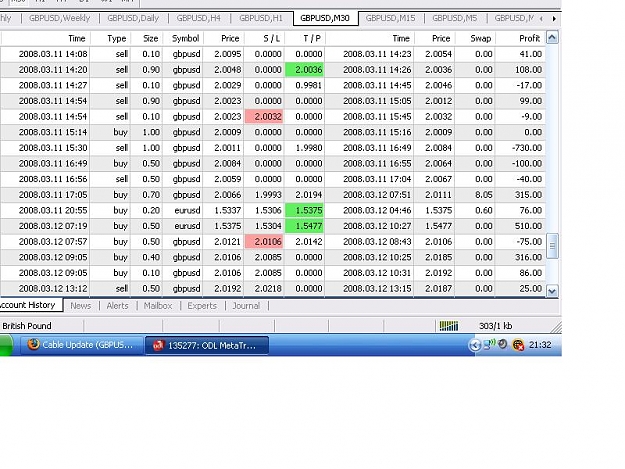Click the T/P value 0.9981
Viewport: 625px width, 469px height.
(x=309, y=85)
